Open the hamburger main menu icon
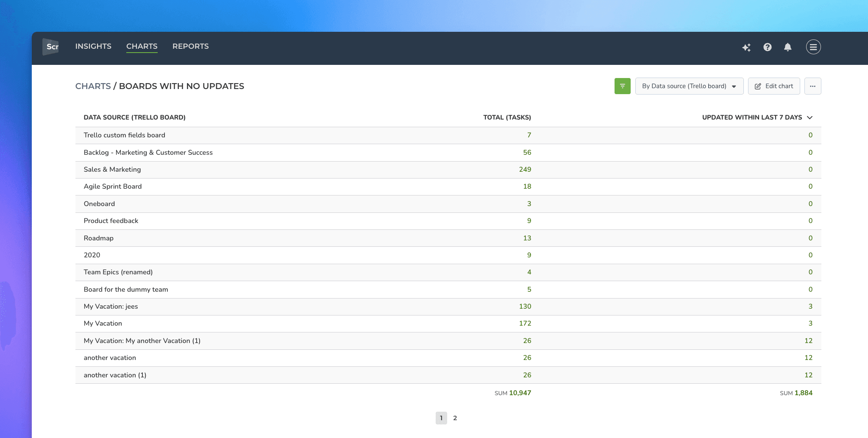 point(813,47)
